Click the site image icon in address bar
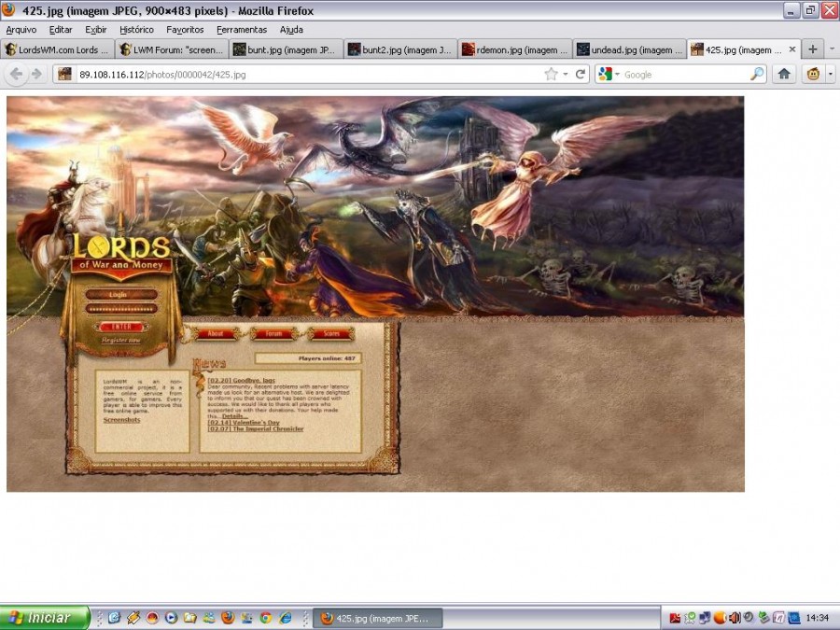Screen dimensions: 840x630 pos(64,74)
